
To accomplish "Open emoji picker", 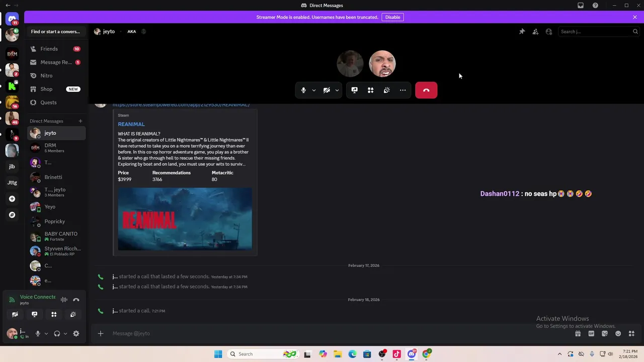I will pyautogui.click(x=618, y=333).
